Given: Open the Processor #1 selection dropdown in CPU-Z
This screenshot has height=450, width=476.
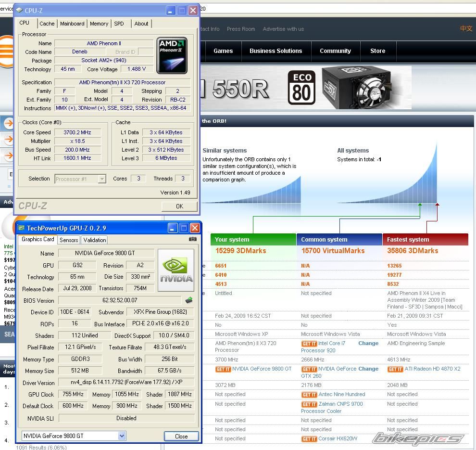Looking at the screenshot, I should (x=80, y=179).
